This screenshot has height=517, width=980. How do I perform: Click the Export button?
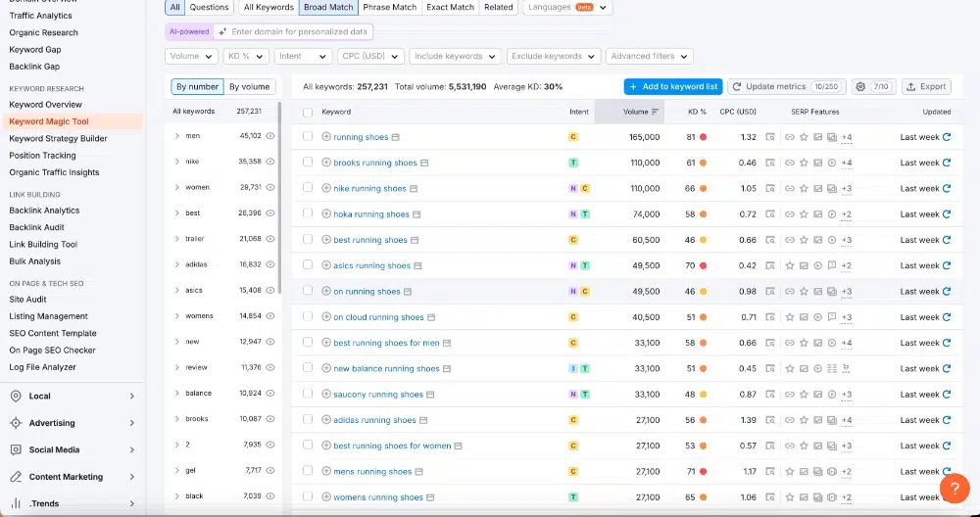click(x=926, y=87)
